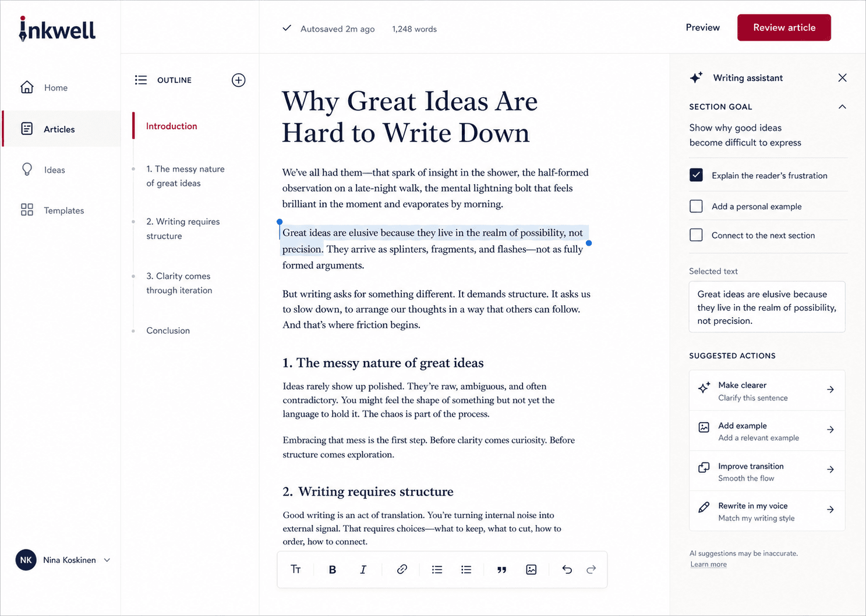Click the Rewrite in my voice pencil icon
866x616 pixels.
704,507
